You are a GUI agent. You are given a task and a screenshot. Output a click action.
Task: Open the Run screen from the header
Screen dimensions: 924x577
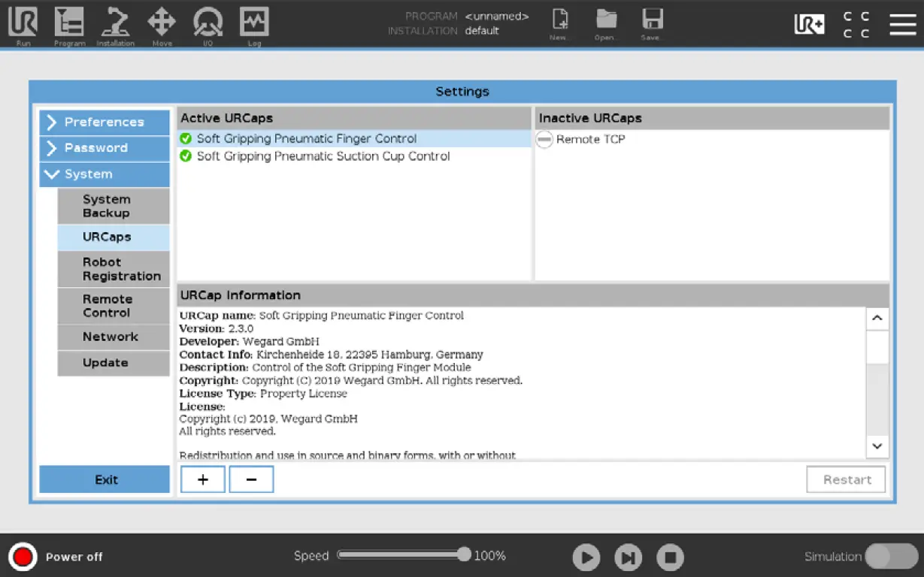[23, 25]
